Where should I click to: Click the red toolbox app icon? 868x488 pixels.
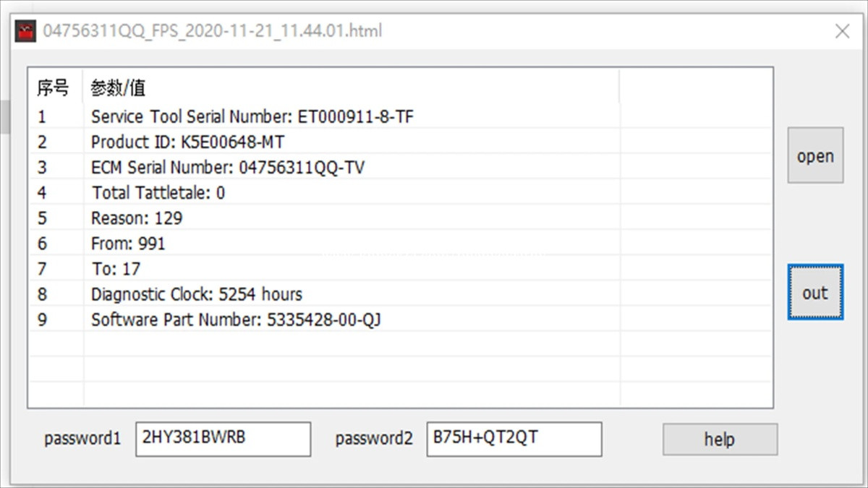pyautogui.click(x=27, y=31)
